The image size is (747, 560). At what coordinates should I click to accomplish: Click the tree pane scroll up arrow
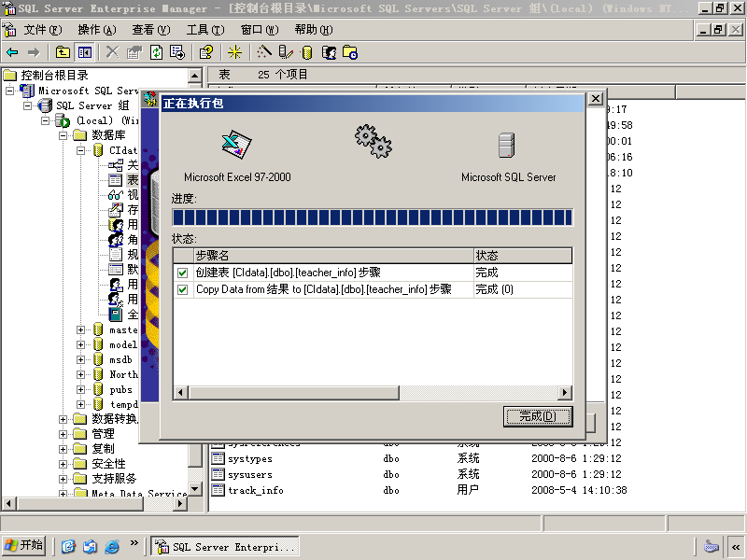pos(195,76)
